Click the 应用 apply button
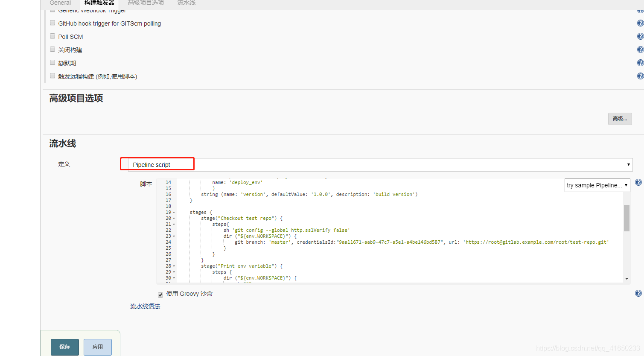Image resolution: width=644 pixels, height=356 pixels. [98, 347]
